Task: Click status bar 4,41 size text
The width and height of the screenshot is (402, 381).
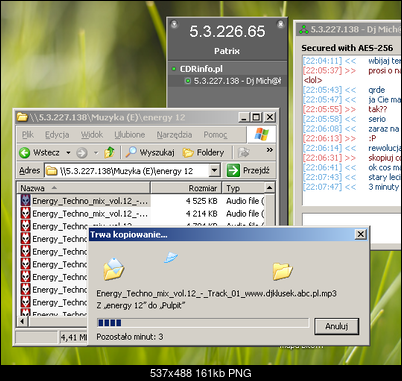Action: coord(73,337)
